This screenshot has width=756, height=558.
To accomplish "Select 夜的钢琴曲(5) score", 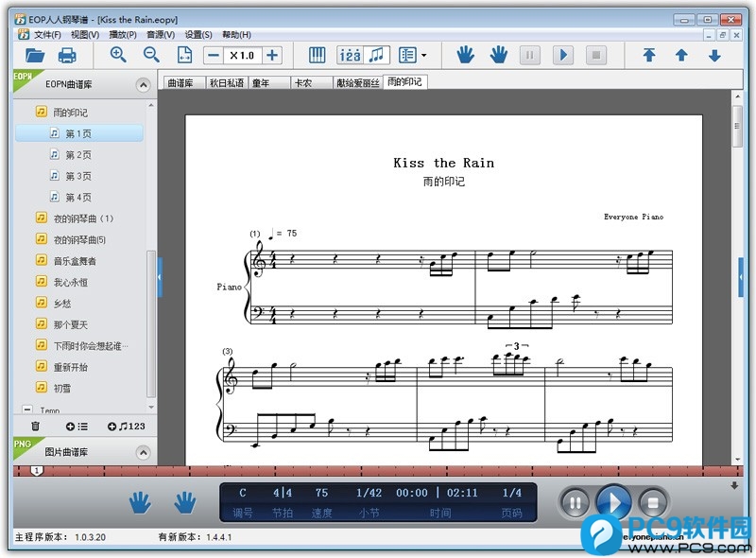I will 79,240.
